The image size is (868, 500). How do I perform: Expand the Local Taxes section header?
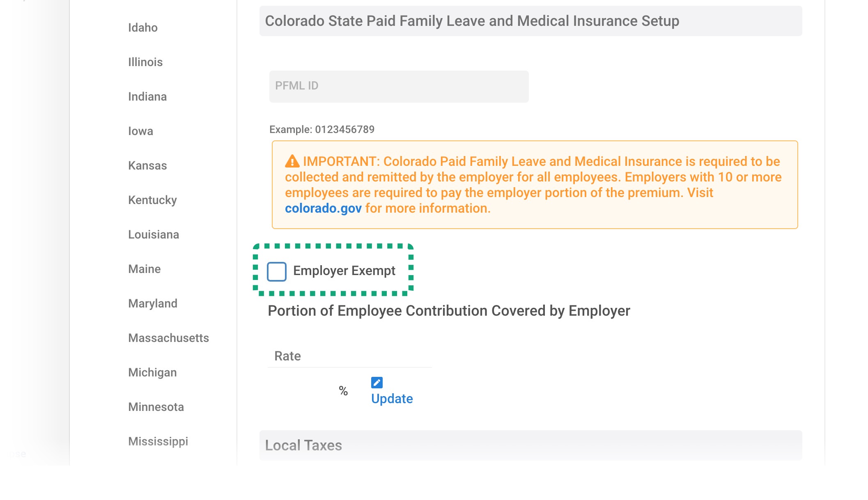(x=530, y=445)
